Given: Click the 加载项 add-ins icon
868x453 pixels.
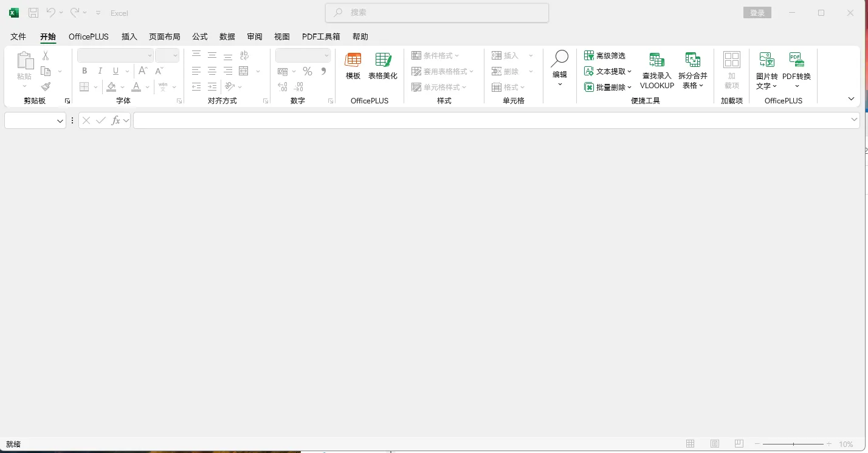Looking at the screenshot, I should [x=732, y=71].
